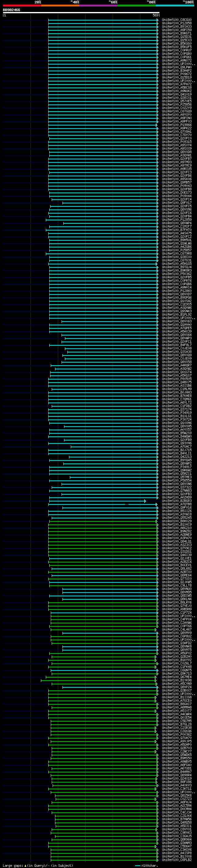Select the UniRef100_A5BCS8 label

tap(176, 88)
